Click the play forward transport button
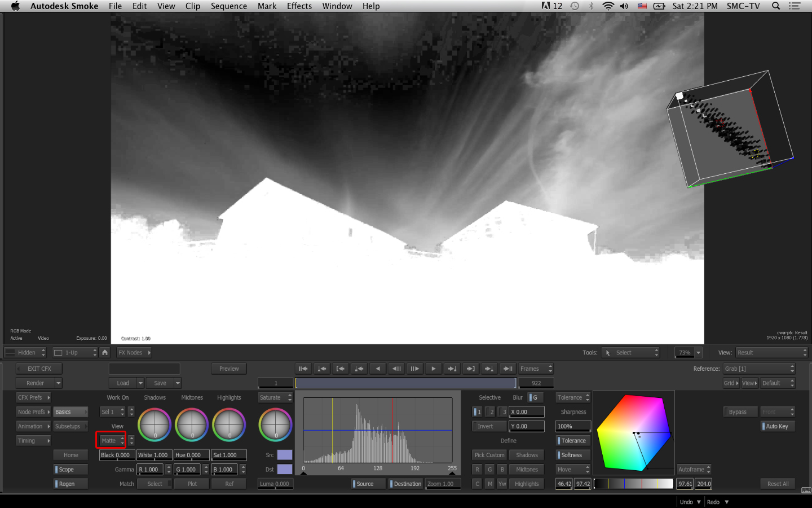Image resolution: width=812 pixels, height=508 pixels. point(433,369)
